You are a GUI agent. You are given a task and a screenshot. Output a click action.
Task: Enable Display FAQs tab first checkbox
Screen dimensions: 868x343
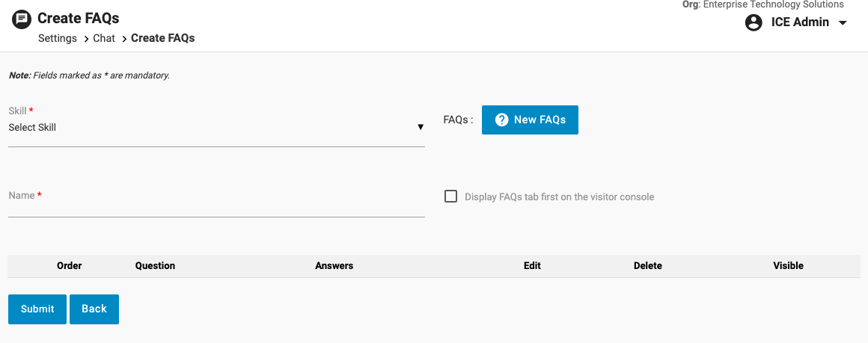coord(450,197)
